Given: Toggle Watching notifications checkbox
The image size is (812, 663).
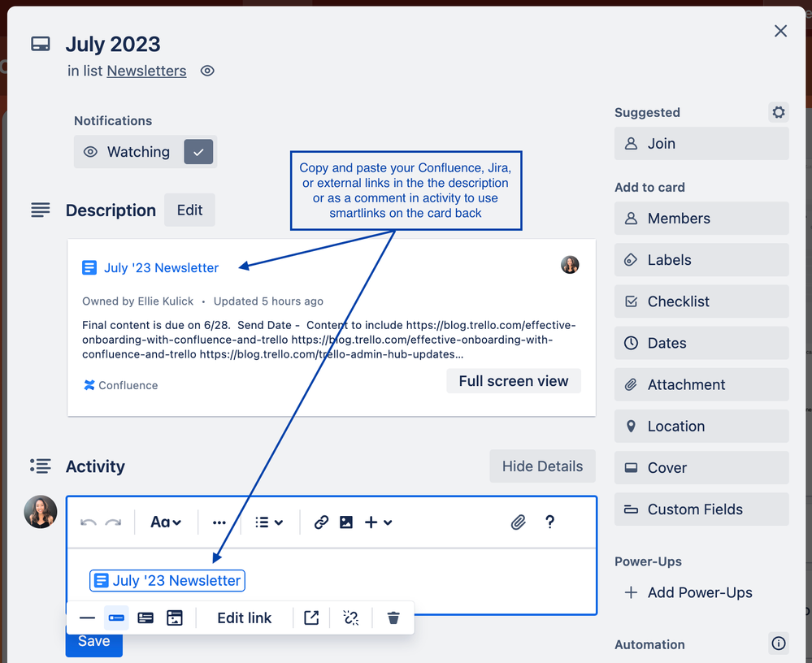Looking at the screenshot, I should click(198, 152).
